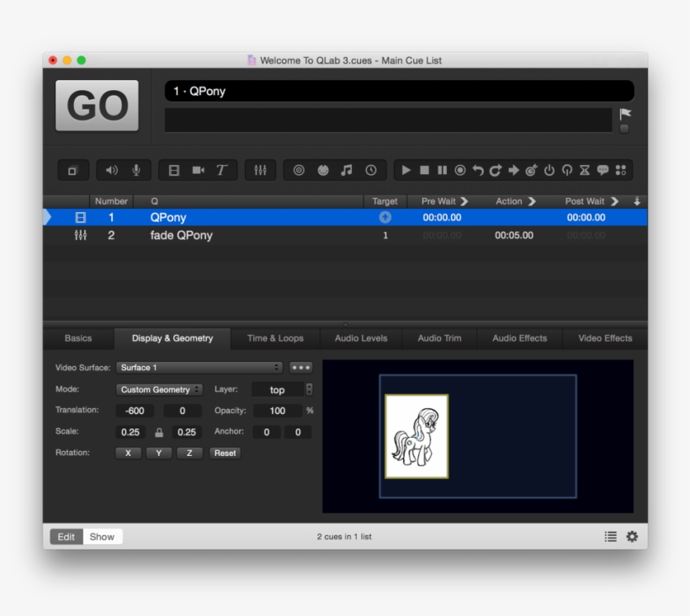Reset the rotation settings
The image size is (690, 616).
coord(225,453)
